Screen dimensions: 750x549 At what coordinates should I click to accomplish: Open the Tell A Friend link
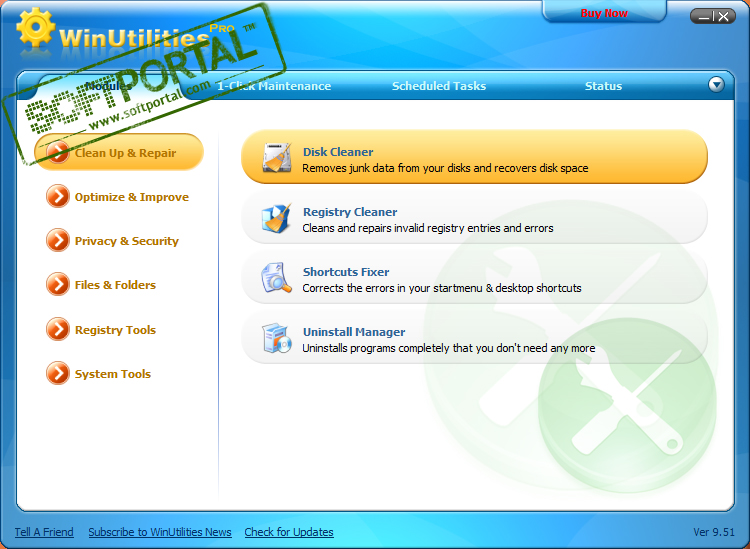click(x=44, y=532)
